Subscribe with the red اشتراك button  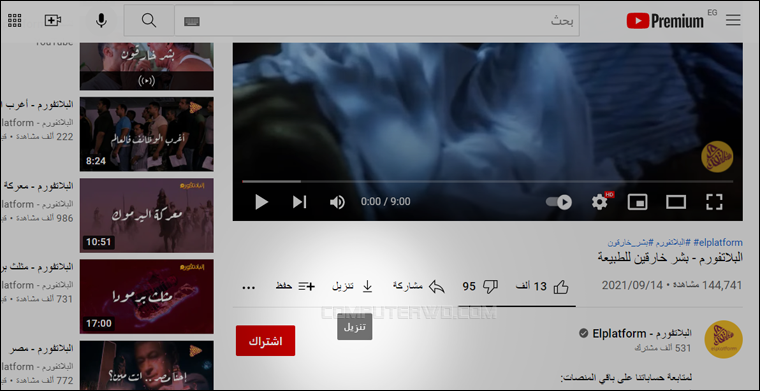click(x=266, y=341)
